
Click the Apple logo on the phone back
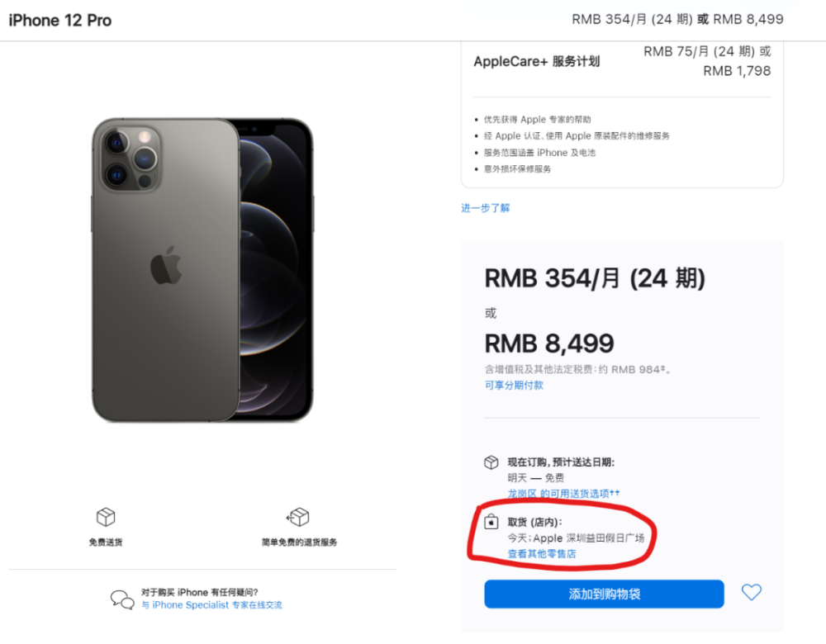166,266
